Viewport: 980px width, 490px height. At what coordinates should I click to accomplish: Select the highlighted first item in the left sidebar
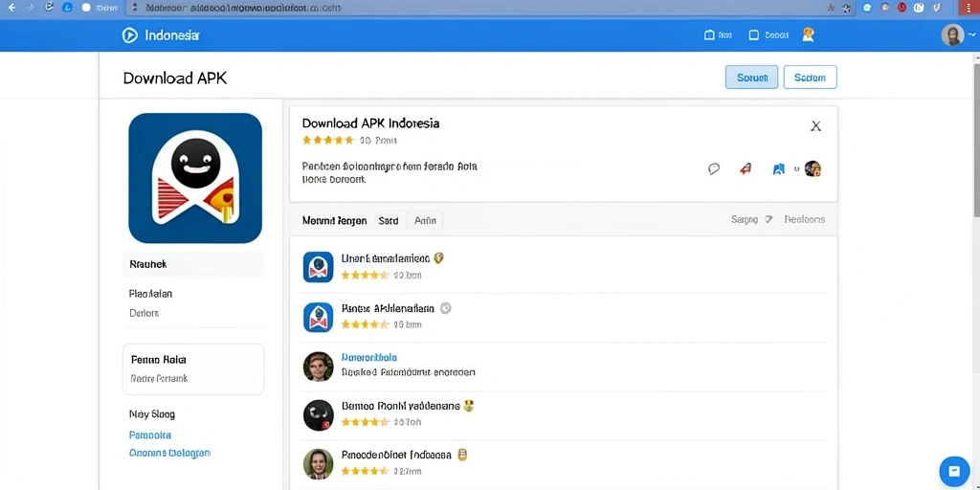point(193,264)
